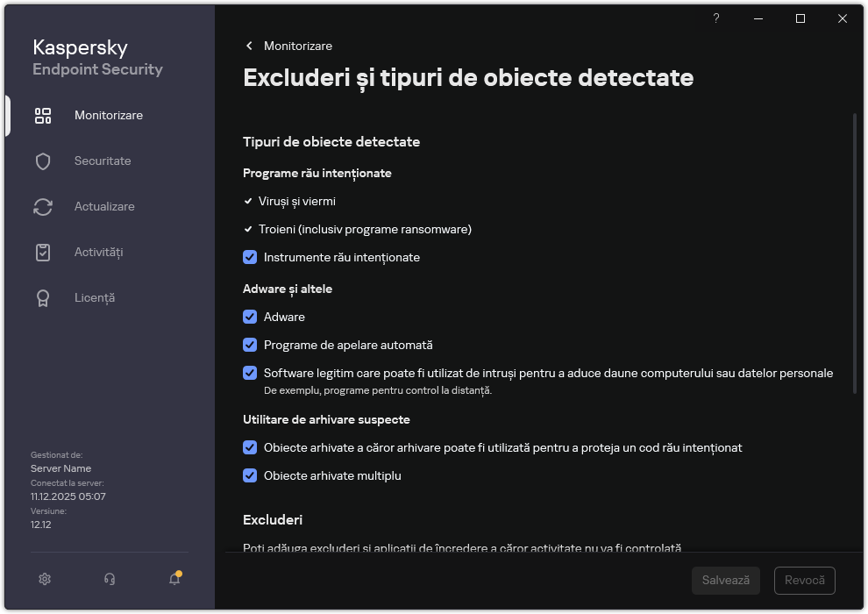Disable detection of Obiecte arhivate multiplu
Viewport: 868px width, 614px height.
coord(250,475)
